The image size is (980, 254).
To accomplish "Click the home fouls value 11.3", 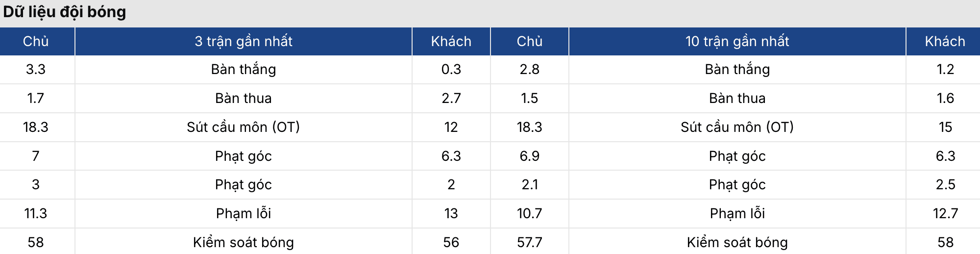I will click(36, 213).
